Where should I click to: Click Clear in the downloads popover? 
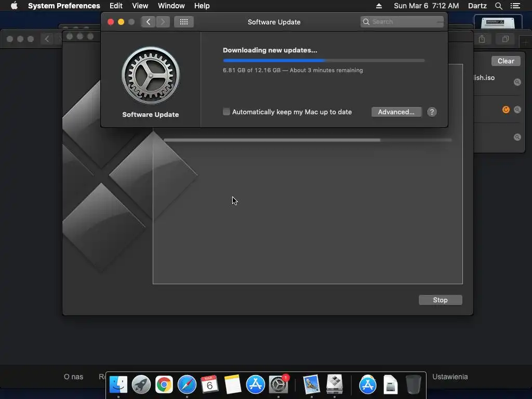pos(506,61)
